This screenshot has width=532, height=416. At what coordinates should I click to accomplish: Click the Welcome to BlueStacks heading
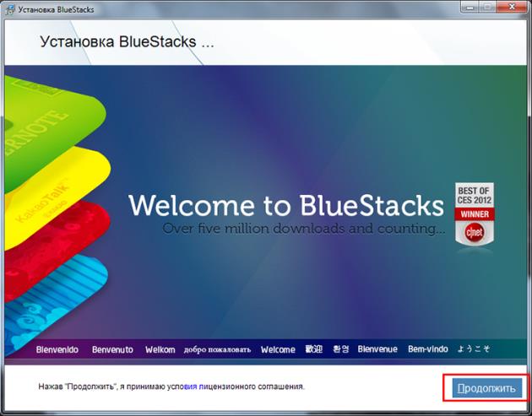click(285, 206)
